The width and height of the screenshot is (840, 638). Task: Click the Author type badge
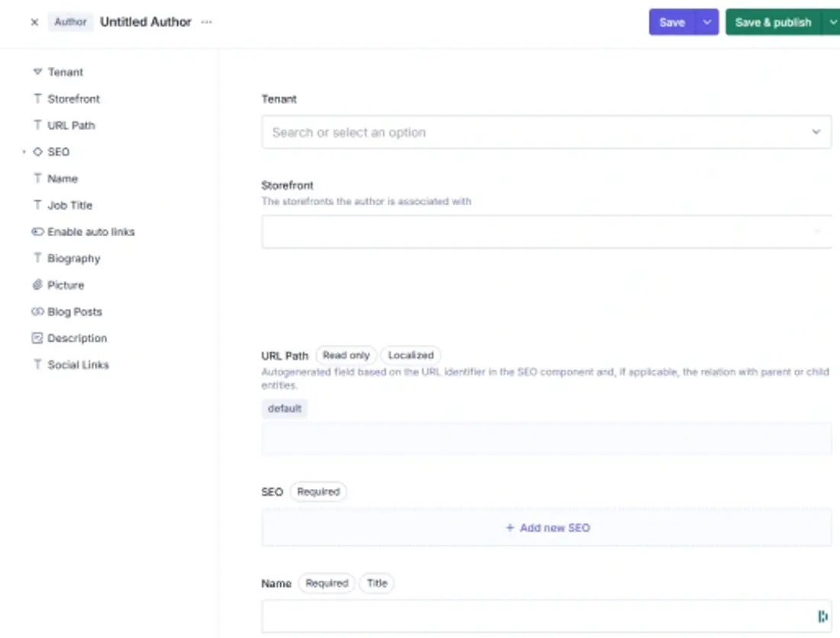(x=70, y=22)
